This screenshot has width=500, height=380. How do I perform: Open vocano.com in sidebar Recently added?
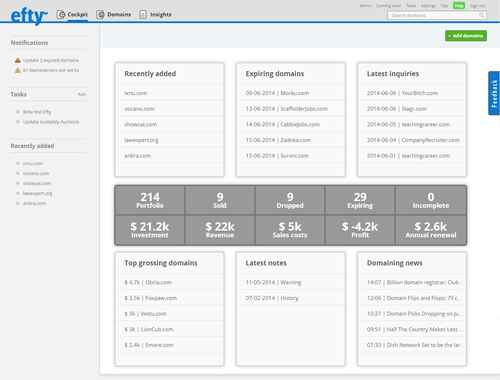36,173
